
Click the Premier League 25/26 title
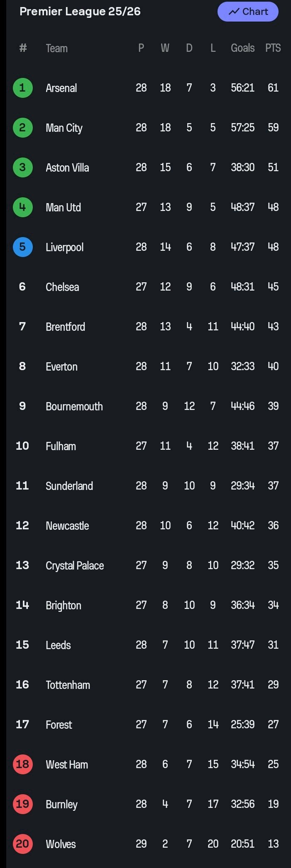(x=80, y=12)
